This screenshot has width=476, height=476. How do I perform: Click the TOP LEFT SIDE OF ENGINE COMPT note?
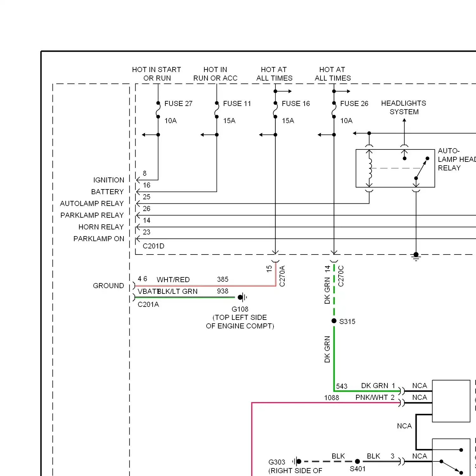click(x=240, y=322)
